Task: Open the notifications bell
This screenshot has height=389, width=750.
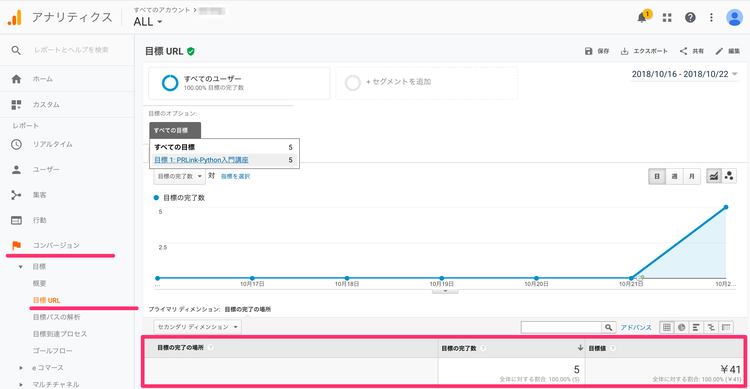Action: click(642, 18)
